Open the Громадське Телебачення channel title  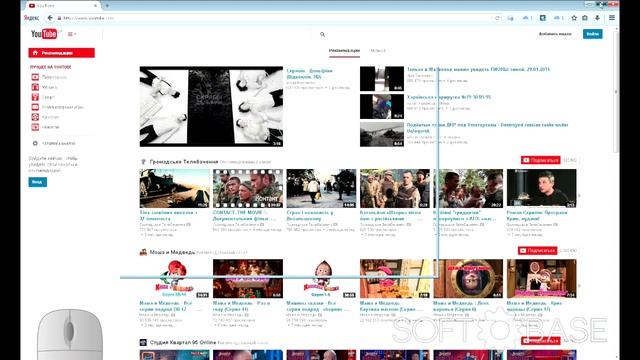184,162
